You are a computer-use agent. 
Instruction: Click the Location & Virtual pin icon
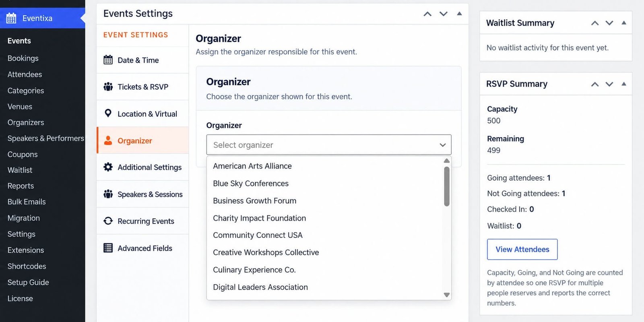tap(108, 113)
